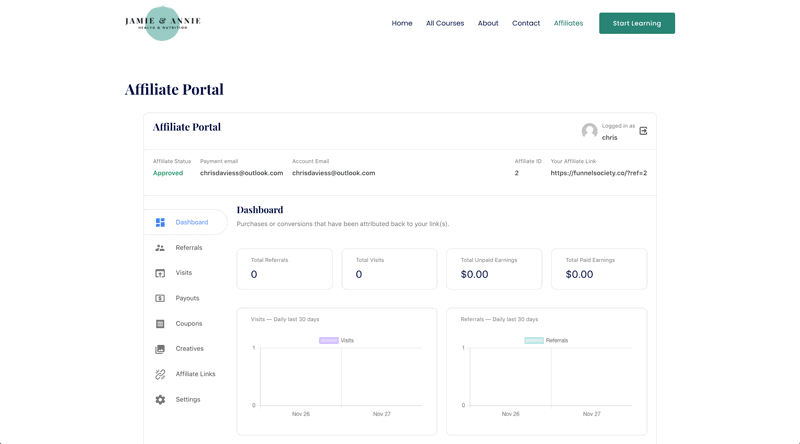Click the Total Visits card
This screenshot has height=444, width=800.
coord(389,269)
